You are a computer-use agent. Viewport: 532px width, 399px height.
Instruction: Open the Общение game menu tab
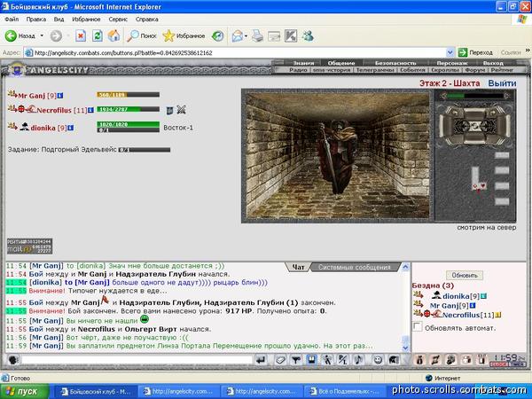tap(341, 63)
